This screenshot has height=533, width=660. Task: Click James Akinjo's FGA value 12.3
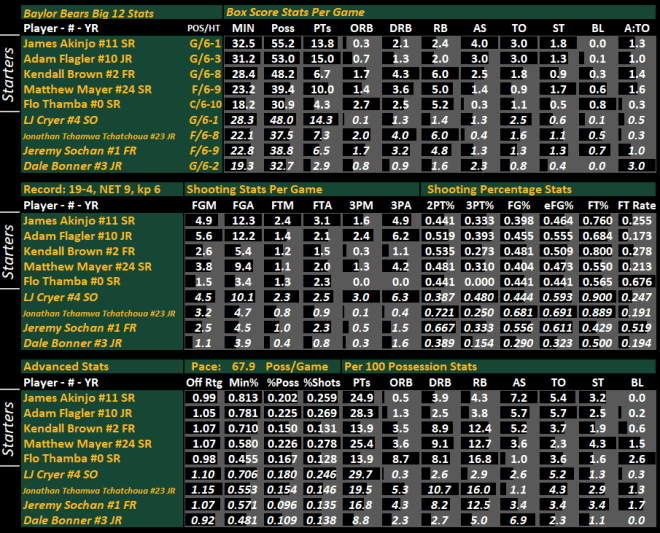point(243,221)
